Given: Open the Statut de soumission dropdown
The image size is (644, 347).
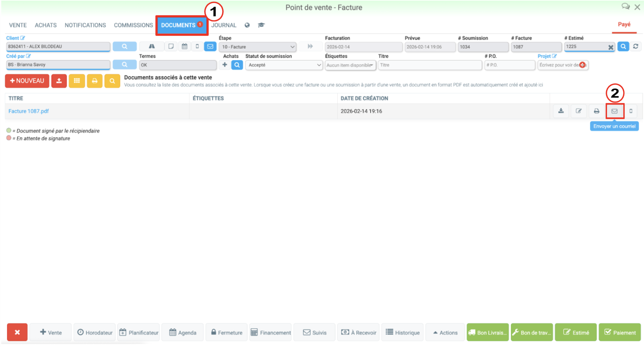Looking at the screenshot, I should 284,65.
